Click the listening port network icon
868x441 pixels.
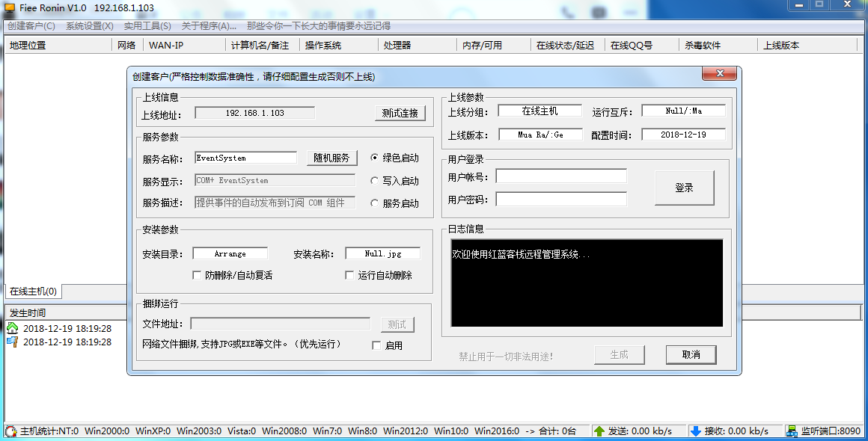(x=792, y=431)
